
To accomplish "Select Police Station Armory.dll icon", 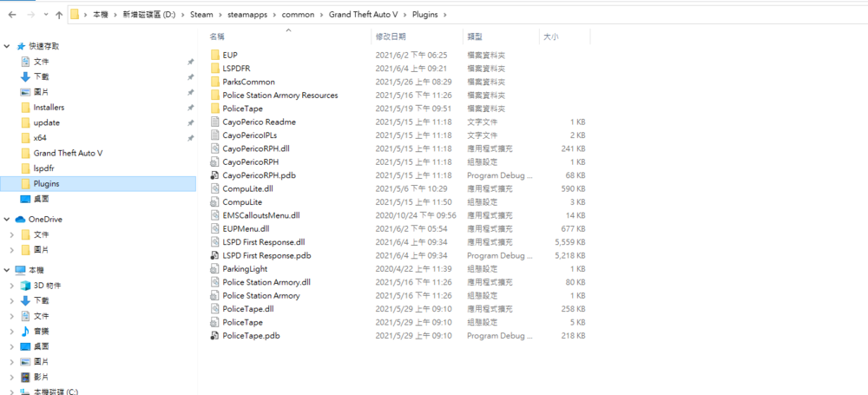I will tap(215, 282).
